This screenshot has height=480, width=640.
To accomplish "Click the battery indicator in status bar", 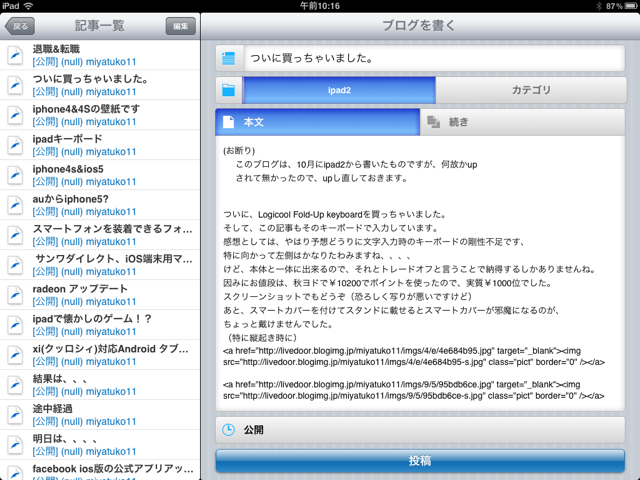I will tap(631, 6).
